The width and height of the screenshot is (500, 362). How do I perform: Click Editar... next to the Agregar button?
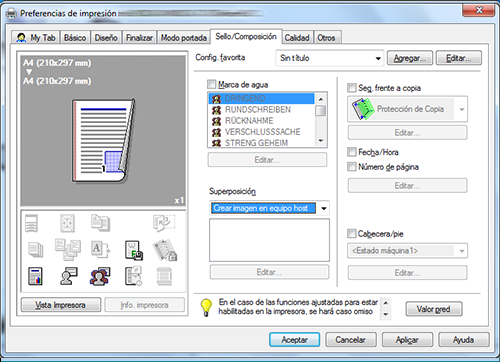tap(459, 58)
